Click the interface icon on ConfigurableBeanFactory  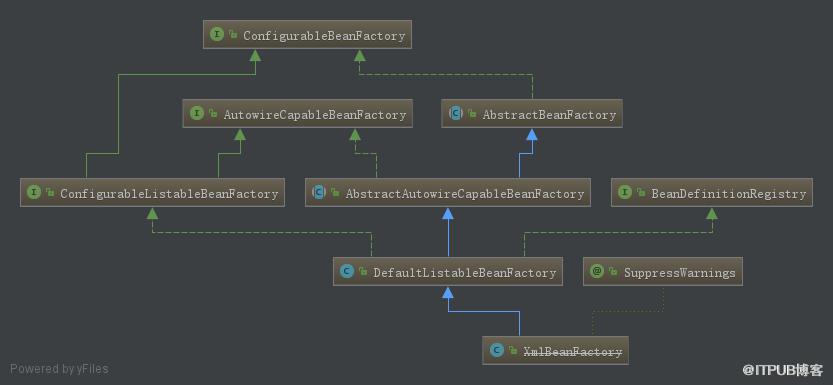point(217,35)
